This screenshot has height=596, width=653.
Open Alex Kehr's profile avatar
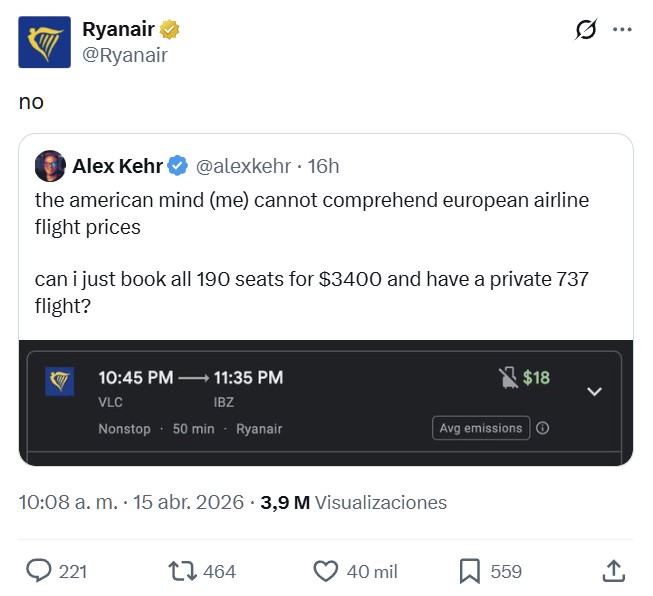tap(50, 166)
